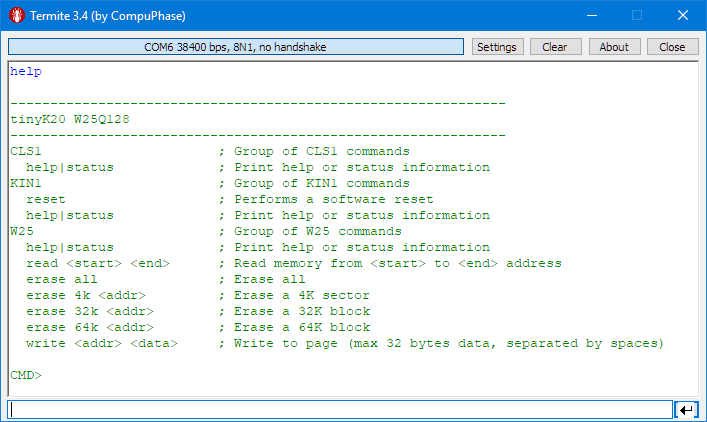Click the 'read <start> <end>' command line
Screen dimensions: 707x422
tap(98, 263)
